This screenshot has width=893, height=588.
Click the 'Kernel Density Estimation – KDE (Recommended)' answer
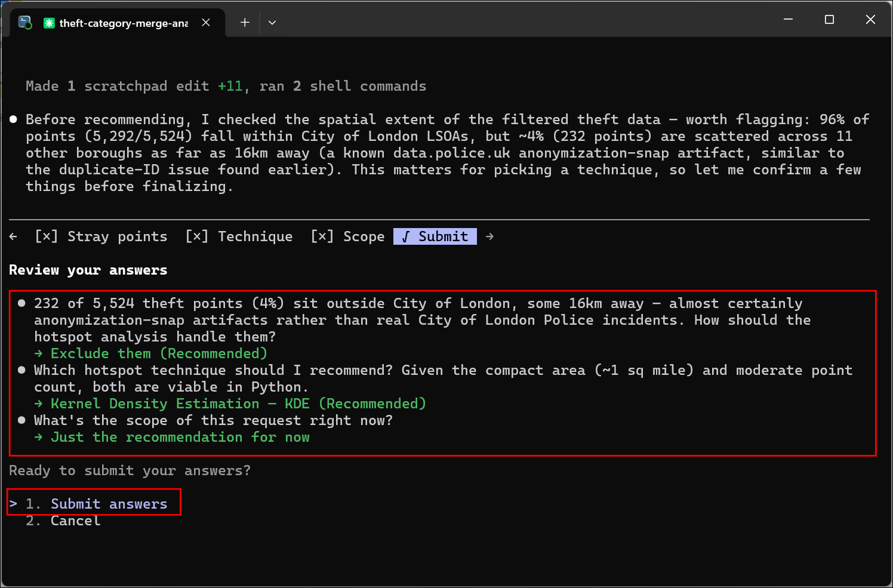click(x=238, y=404)
